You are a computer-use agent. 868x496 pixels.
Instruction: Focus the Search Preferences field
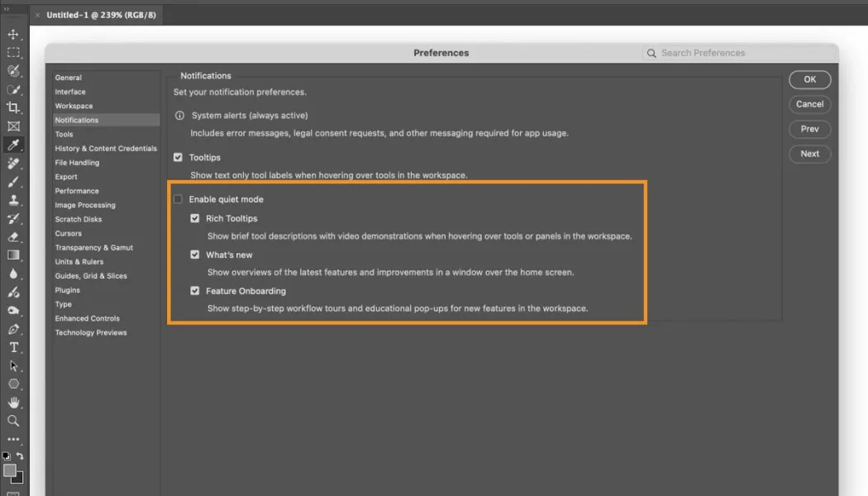(x=740, y=53)
